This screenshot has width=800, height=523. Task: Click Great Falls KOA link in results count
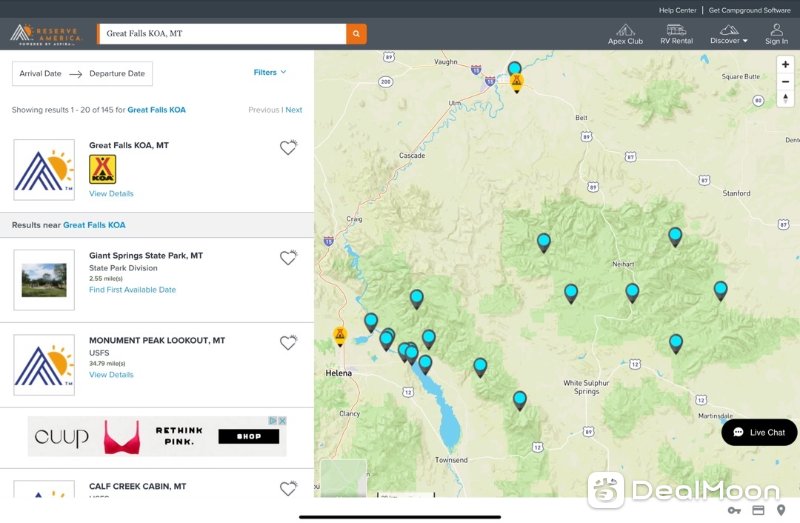(x=157, y=110)
